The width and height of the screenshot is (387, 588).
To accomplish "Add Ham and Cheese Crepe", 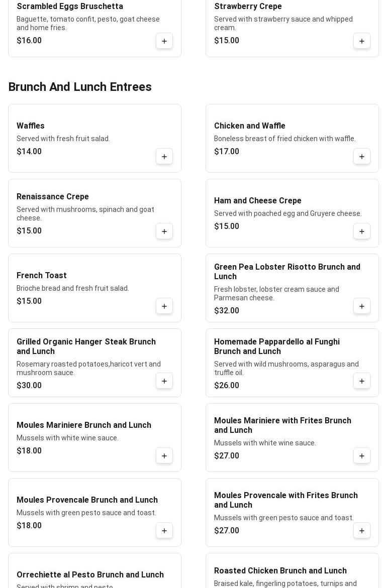I will [361, 231].
